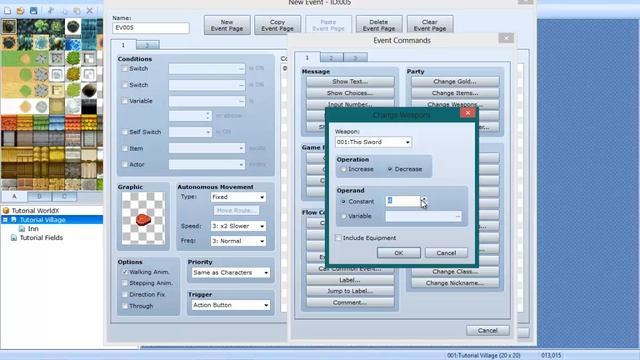This screenshot has width=640, height=360.
Task: Select the green roof tile in the tileset
Action: pos(40,122)
